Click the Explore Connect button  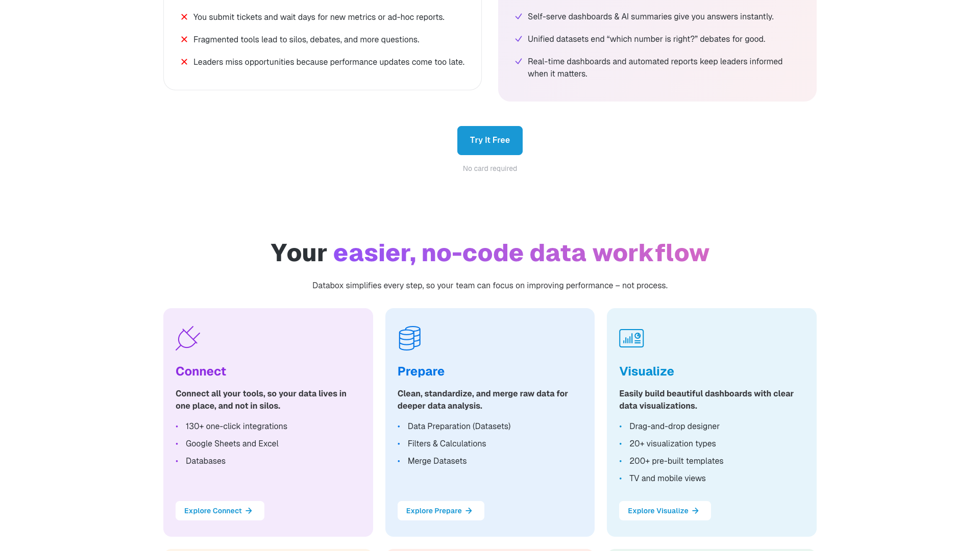(219, 510)
